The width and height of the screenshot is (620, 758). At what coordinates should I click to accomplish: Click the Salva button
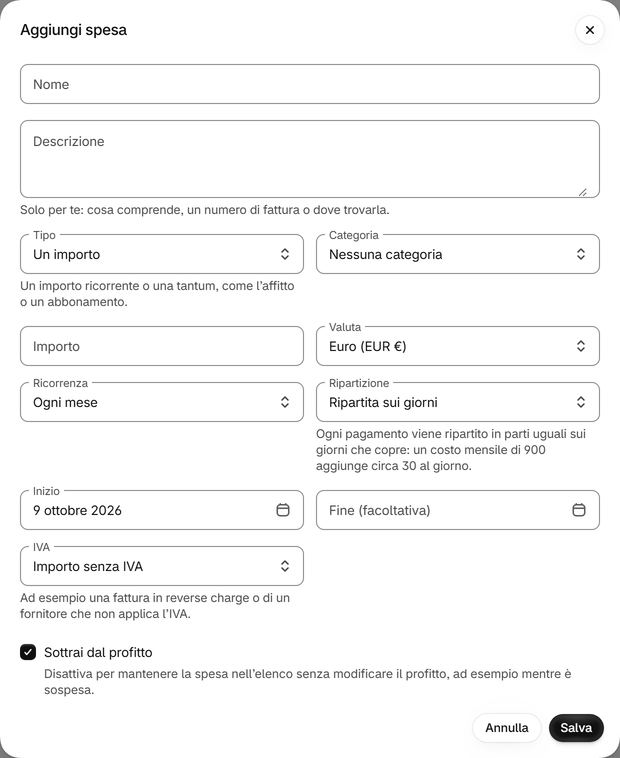point(576,728)
